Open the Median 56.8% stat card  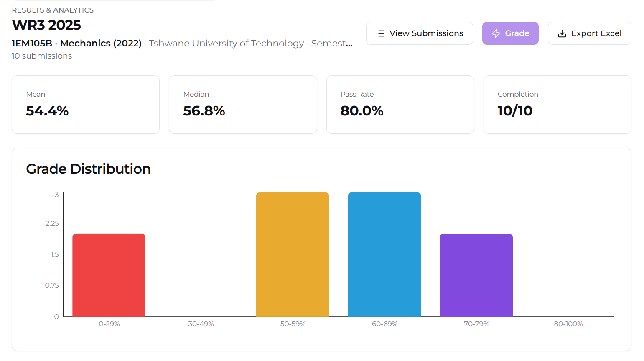point(243,105)
